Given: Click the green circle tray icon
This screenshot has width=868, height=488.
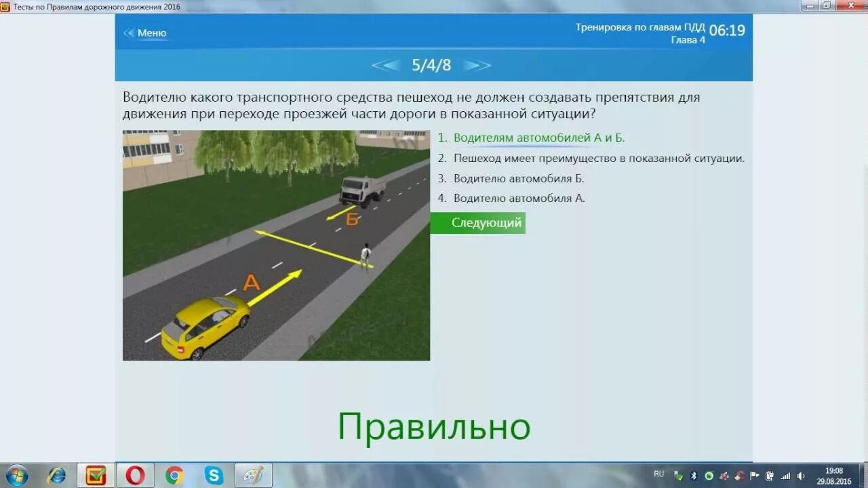Looking at the screenshot, I should (x=709, y=476).
